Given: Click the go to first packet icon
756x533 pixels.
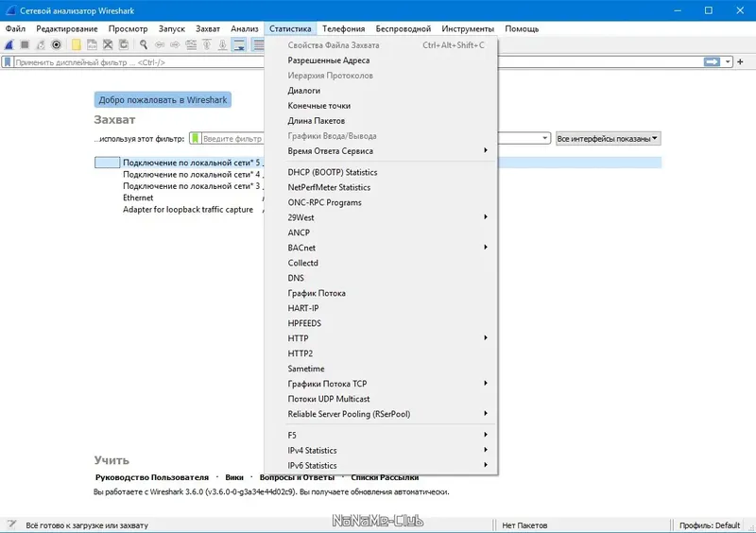Looking at the screenshot, I should click(x=207, y=44).
